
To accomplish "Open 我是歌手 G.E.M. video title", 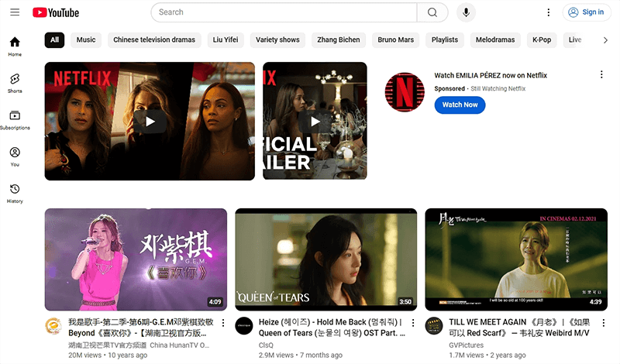I will 141,328.
